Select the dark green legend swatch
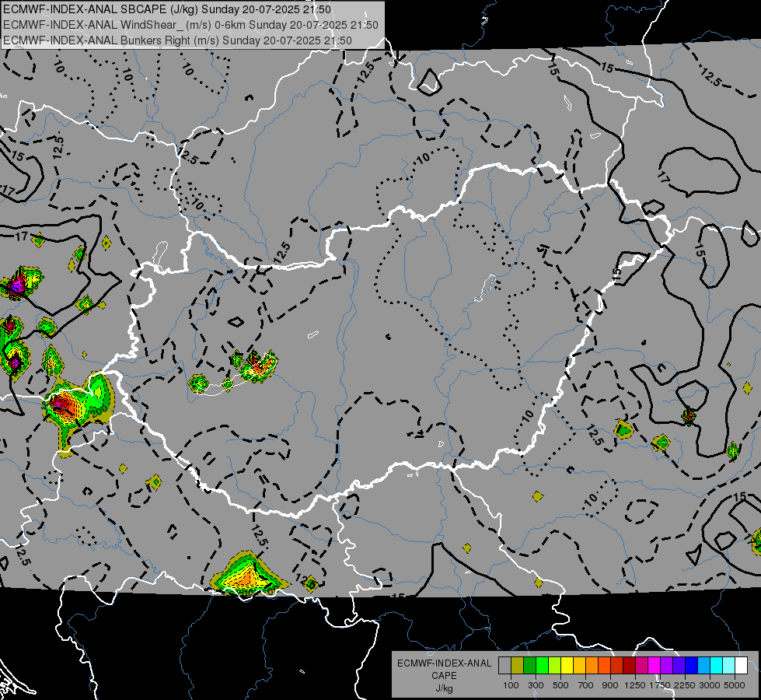Image resolution: width=761 pixels, height=700 pixels. tap(530, 665)
